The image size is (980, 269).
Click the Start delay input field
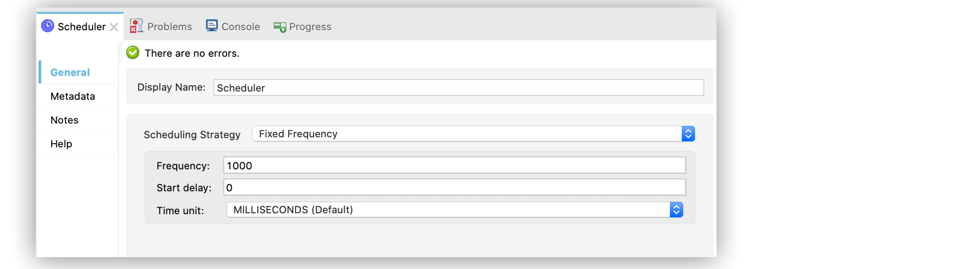click(x=454, y=187)
